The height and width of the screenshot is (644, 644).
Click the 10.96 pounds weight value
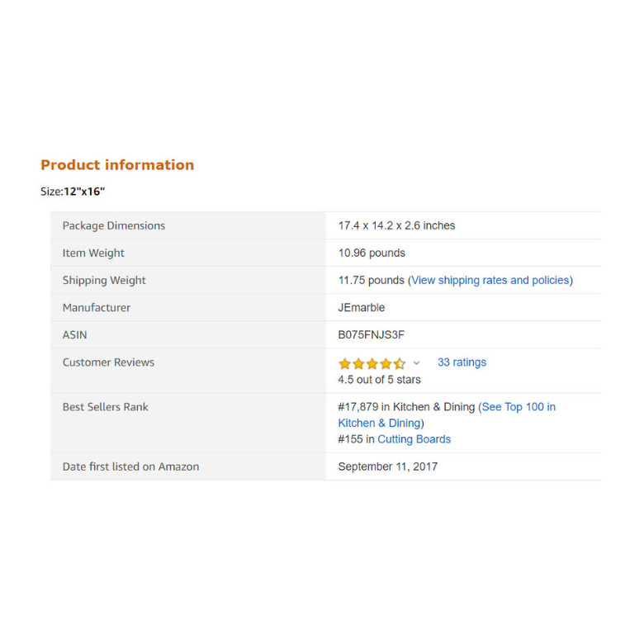coord(372,253)
